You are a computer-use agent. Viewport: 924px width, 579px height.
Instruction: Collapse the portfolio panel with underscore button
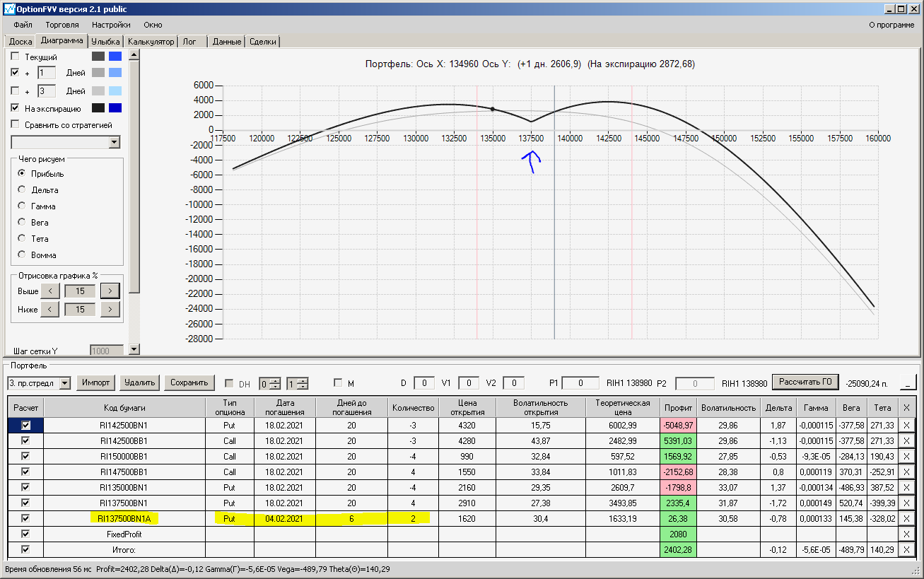pos(907,382)
